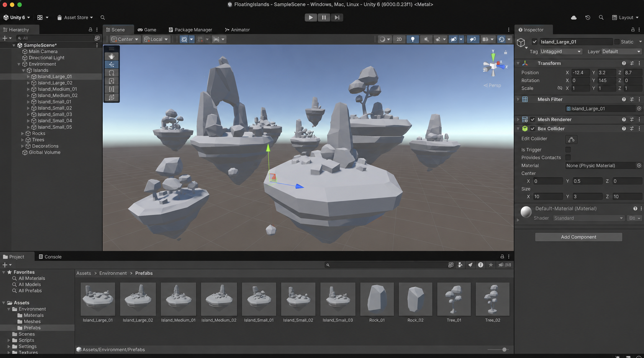The width and height of the screenshot is (644, 358).
Task: Collapse the Islands group in Hierarchy
Action: [23, 70]
